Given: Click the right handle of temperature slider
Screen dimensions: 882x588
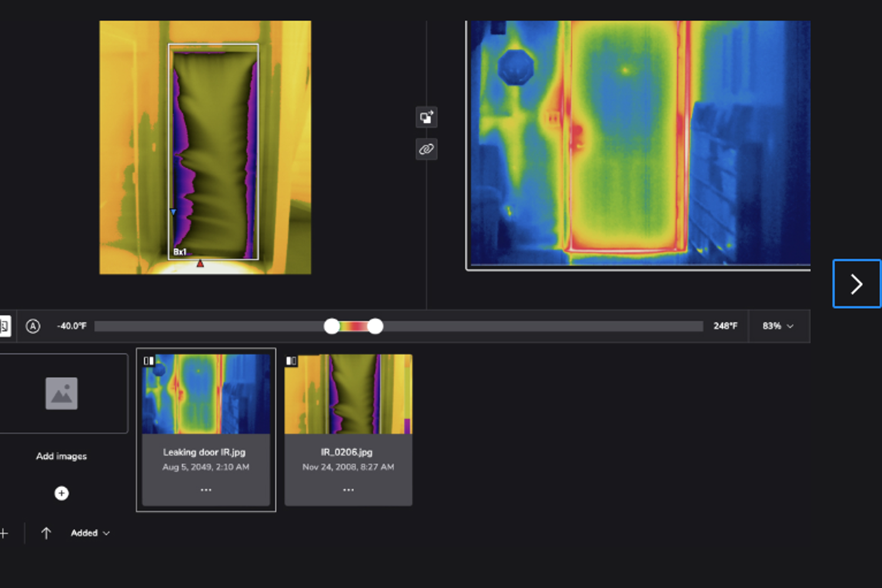Looking at the screenshot, I should pos(375,326).
